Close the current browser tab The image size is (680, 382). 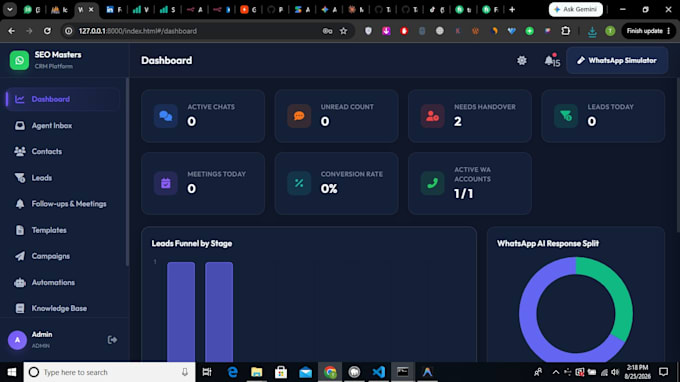click(91, 10)
